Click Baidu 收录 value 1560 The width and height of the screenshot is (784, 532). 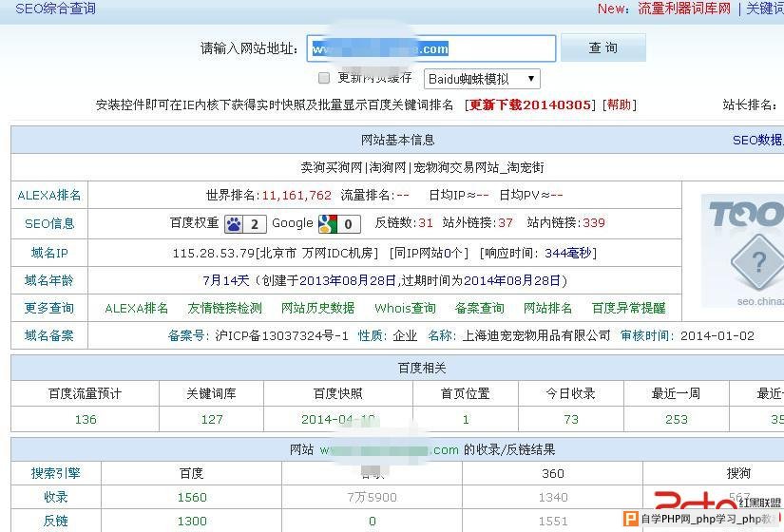pyautogui.click(x=192, y=498)
